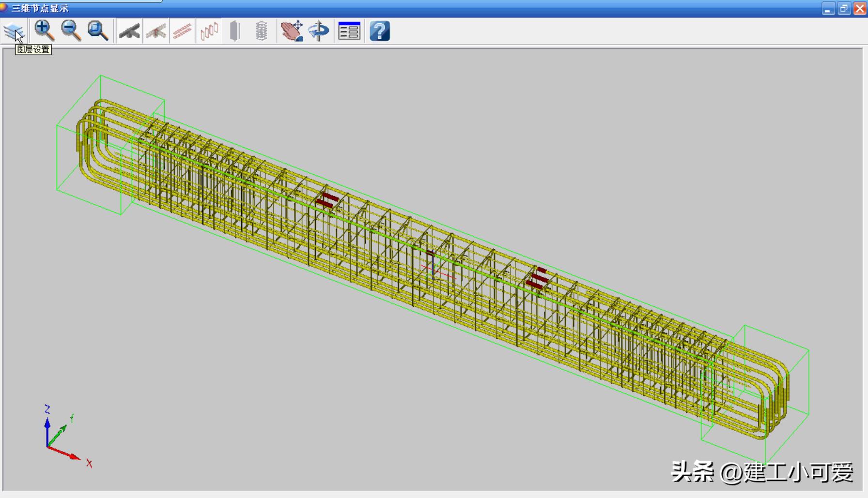The width and height of the screenshot is (868, 498).
Task: Click the zoom in magnifier
Action: [44, 31]
